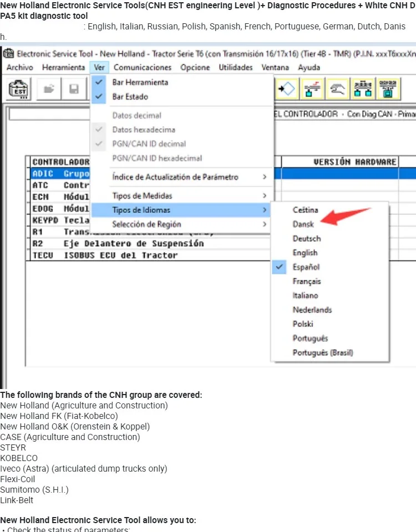Choose Dansk from the language list
The width and height of the screenshot is (416, 532).
[x=303, y=224]
